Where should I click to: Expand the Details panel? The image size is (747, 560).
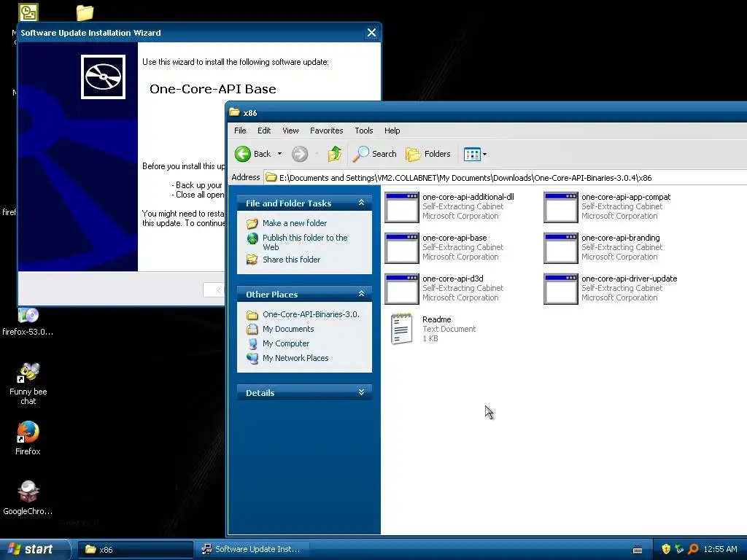(x=362, y=392)
